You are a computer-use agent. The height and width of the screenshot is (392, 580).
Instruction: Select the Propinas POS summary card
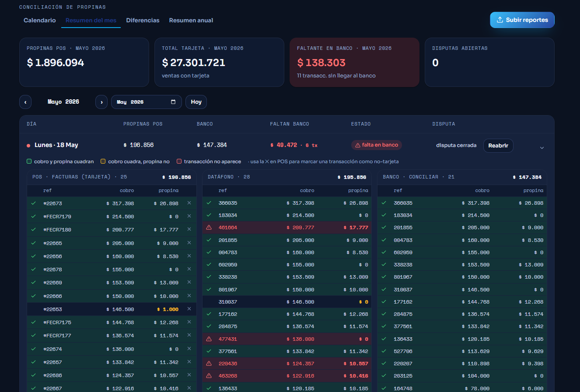coord(84,62)
